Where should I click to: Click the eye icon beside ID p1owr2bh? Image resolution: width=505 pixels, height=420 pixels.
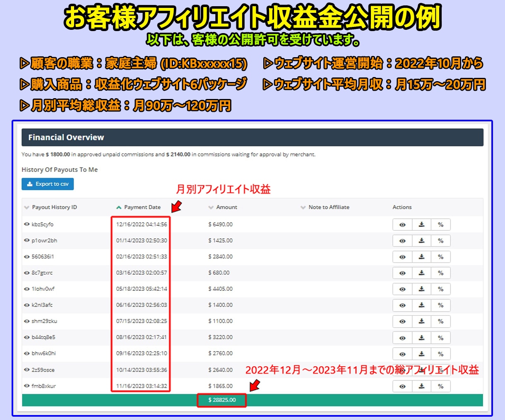[x=26, y=240]
